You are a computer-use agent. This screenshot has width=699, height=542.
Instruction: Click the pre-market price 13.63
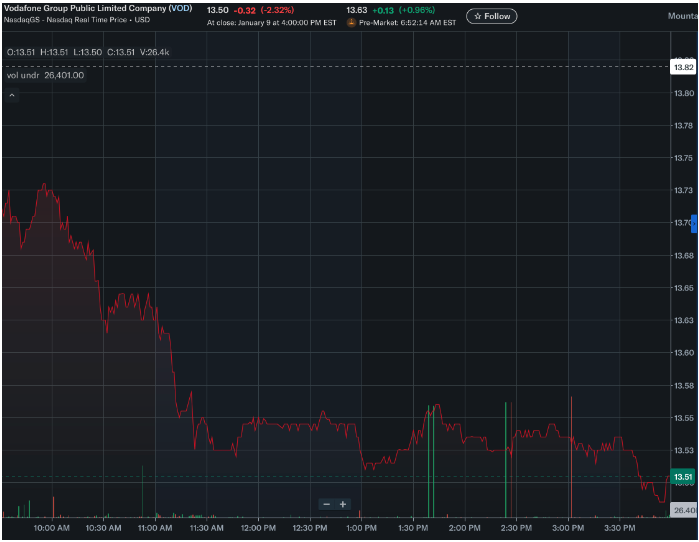[x=357, y=10]
